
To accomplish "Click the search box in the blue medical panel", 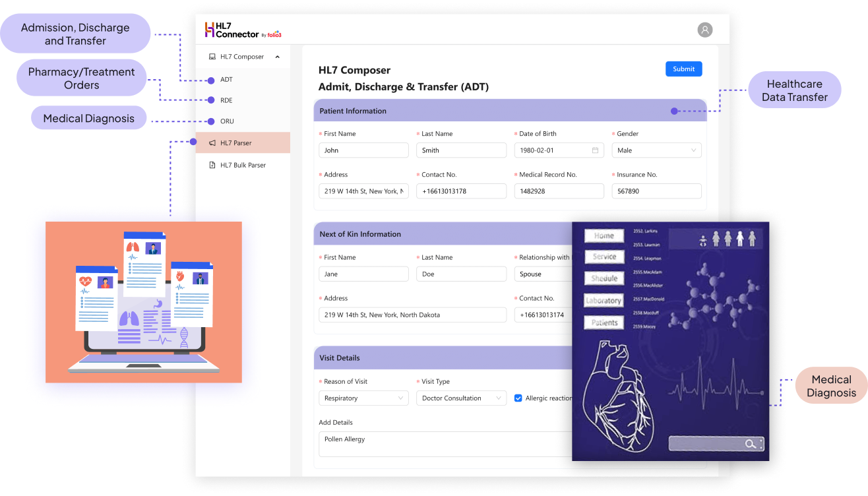I will (x=716, y=444).
